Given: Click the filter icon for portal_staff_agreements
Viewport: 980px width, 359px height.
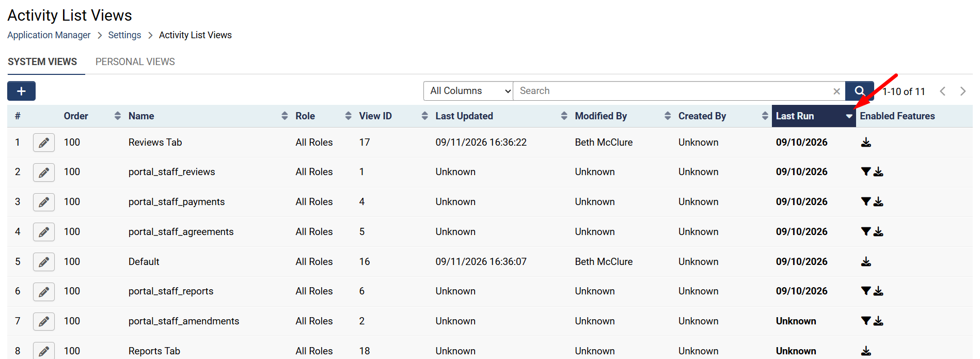Looking at the screenshot, I should (x=866, y=232).
